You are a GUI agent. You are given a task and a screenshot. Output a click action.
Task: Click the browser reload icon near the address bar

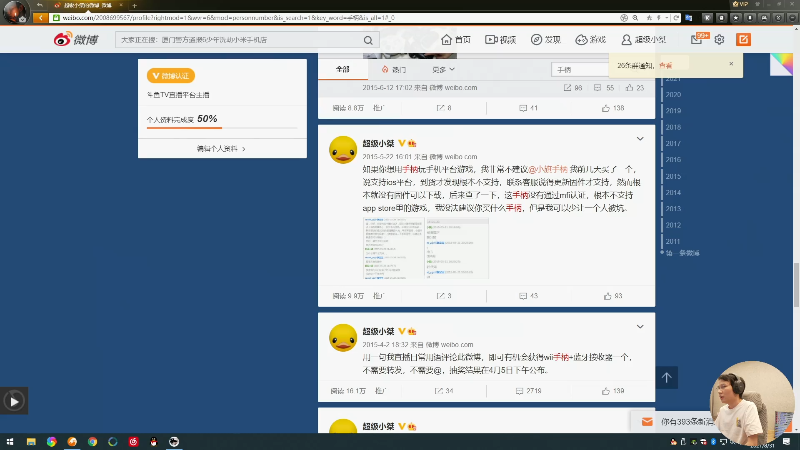point(676,18)
